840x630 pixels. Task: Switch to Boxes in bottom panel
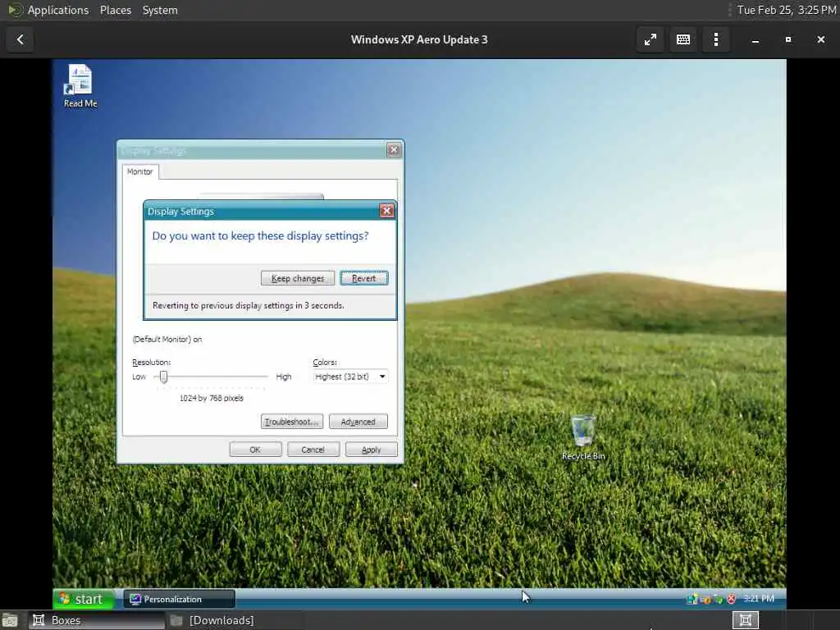coord(97,620)
